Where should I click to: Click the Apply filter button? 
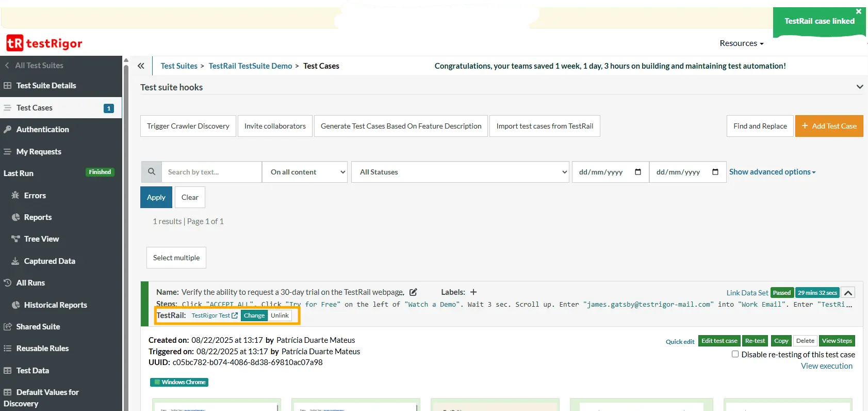pyautogui.click(x=156, y=197)
